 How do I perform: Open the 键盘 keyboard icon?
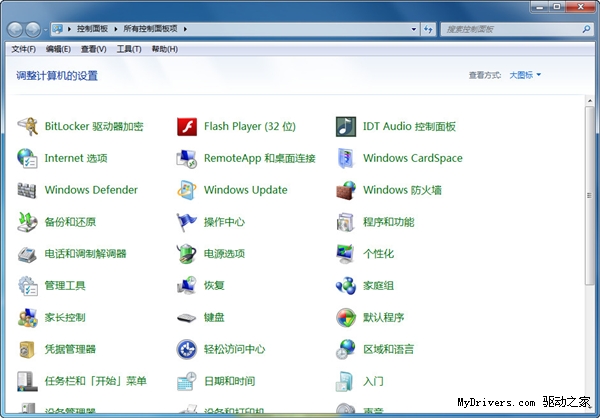187,317
